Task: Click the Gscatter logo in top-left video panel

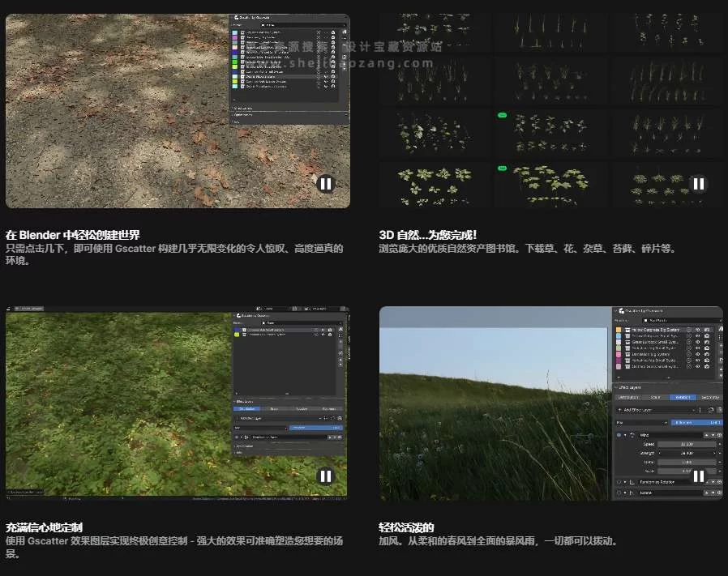Action: pyautogui.click(x=236, y=18)
